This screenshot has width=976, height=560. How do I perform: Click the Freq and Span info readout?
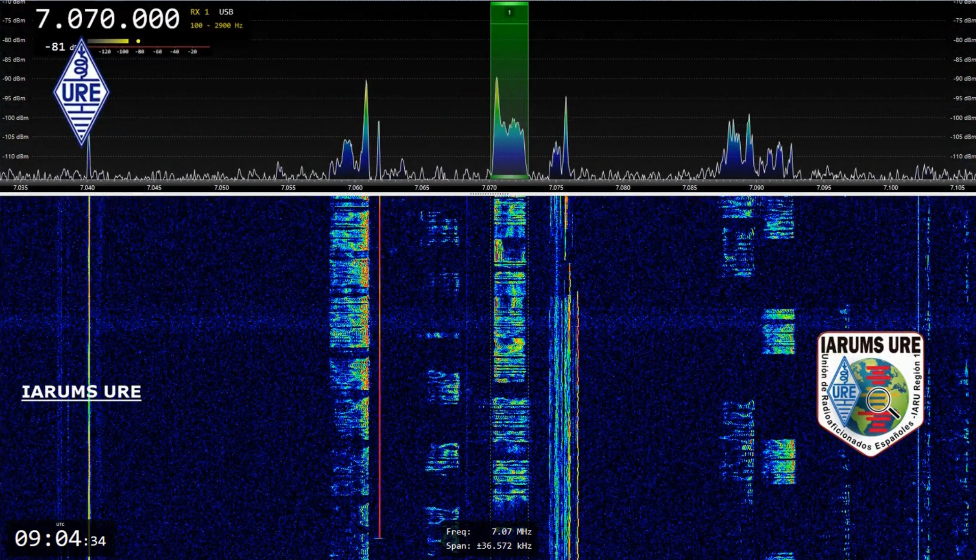tap(488, 538)
